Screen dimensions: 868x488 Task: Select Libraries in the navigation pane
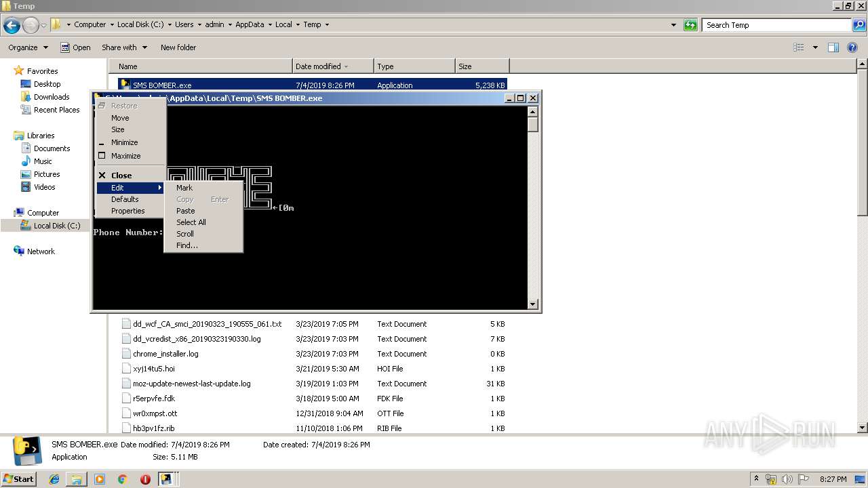[x=41, y=136]
